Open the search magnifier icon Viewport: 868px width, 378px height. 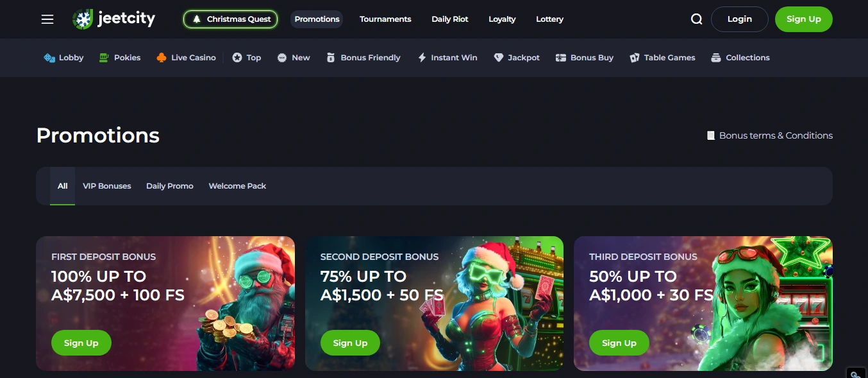pyautogui.click(x=697, y=19)
